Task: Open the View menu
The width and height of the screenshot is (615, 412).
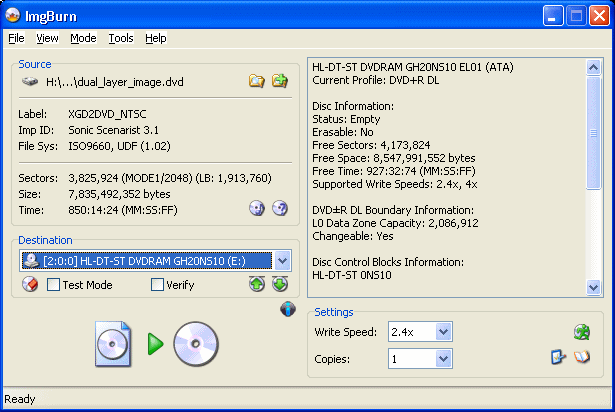Action: tap(47, 38)
